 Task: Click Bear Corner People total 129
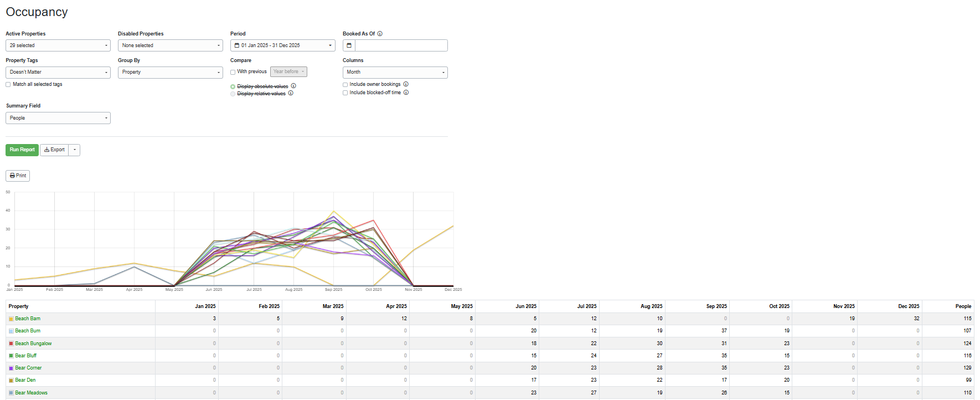(x=967, y=368)
